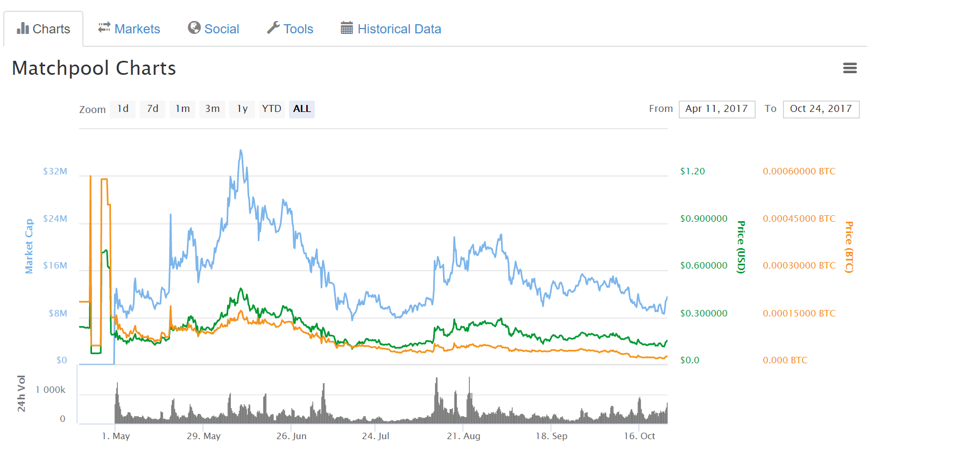
Task: Select the ALL zoom range
Action: [302, 109]
